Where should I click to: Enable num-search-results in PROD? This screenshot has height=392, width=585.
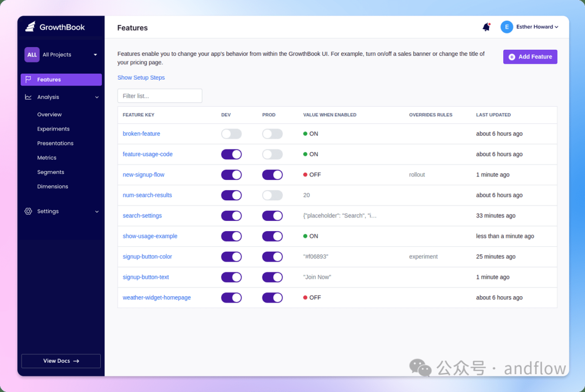(x=272, y=195)
